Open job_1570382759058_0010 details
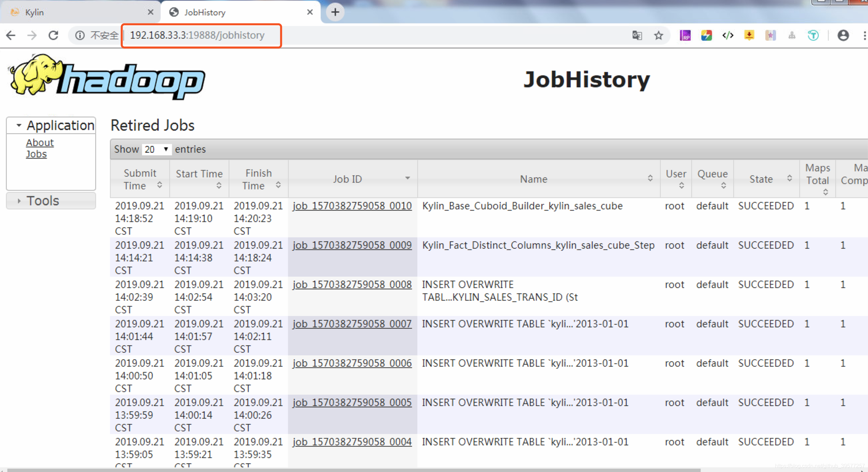868x472 pixels. [x=352, y=206]
